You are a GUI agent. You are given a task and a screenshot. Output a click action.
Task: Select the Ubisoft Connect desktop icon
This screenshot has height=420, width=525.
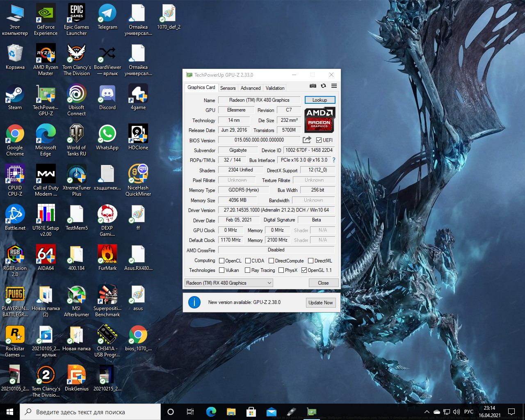coord(77,100)
